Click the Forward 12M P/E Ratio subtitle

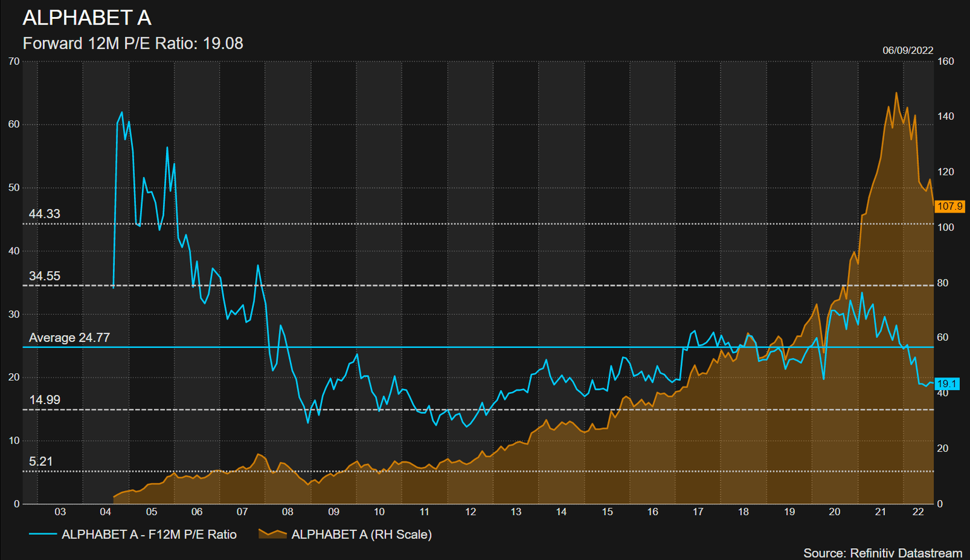[133, 44]
